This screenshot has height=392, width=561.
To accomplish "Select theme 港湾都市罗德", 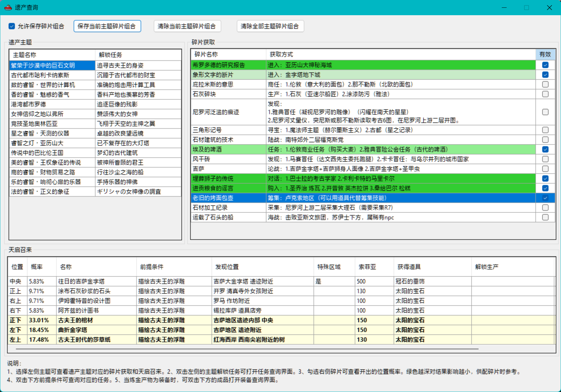I will 28,104.
